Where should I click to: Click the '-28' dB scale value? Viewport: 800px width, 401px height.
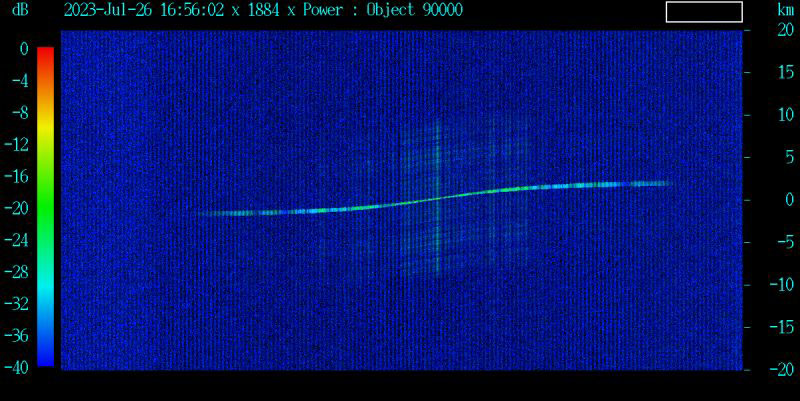pyautogui.click(x=16, y=272)
